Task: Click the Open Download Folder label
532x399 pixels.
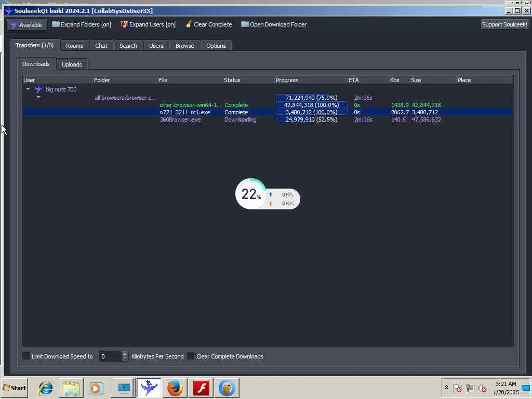Action: tap(278, 24)
